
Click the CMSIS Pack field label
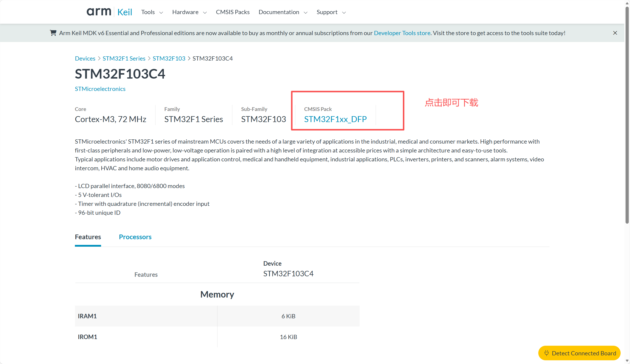(x=318, y=109)
